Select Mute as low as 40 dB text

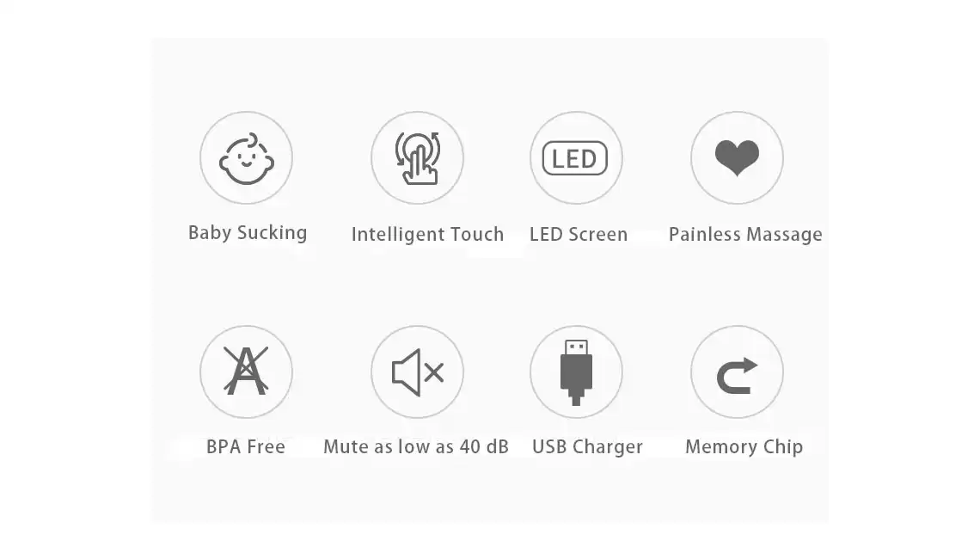416,446
